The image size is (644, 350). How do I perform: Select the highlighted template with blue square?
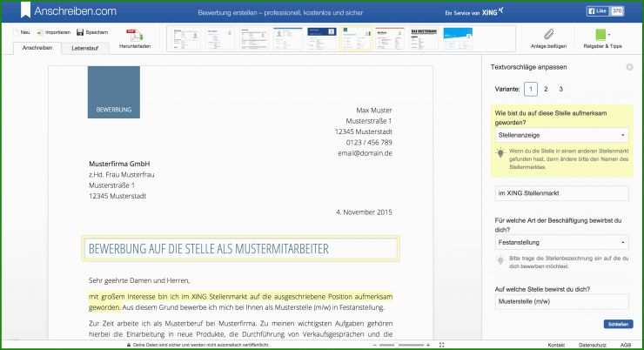(356, 38)
